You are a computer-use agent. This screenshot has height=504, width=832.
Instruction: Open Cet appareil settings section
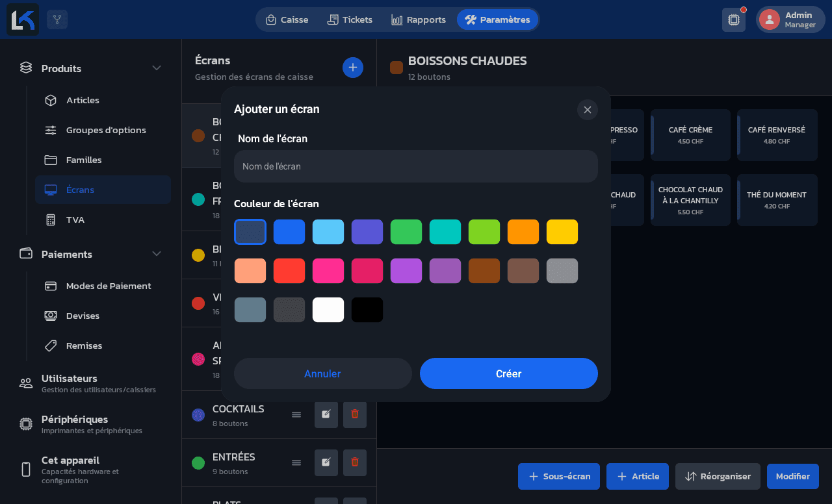click(x=90, y=470)
